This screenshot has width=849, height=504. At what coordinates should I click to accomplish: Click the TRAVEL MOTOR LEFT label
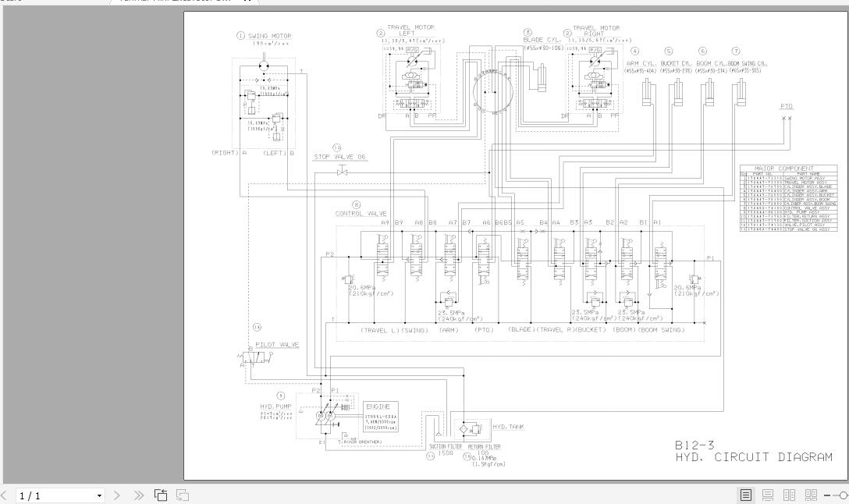point(410,30)
